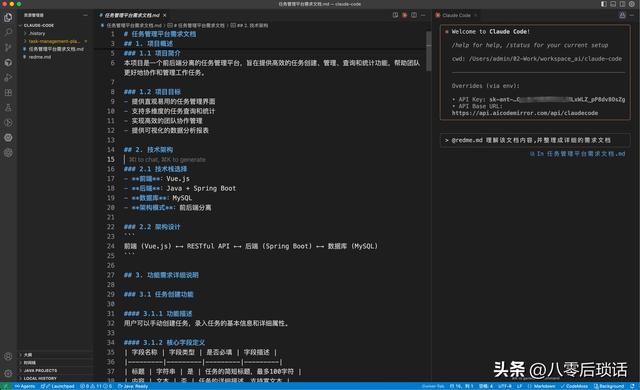Image resolution: width=640 pixels, height=390 pixels.
Task: Click the circled play icon below the flask
Action: [8, 123]
